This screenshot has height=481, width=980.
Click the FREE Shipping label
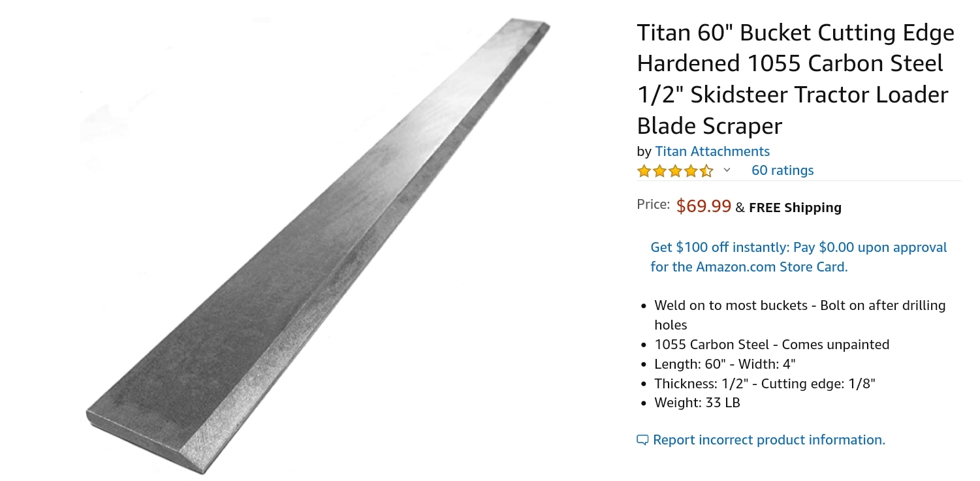click(x=795, y=208)
